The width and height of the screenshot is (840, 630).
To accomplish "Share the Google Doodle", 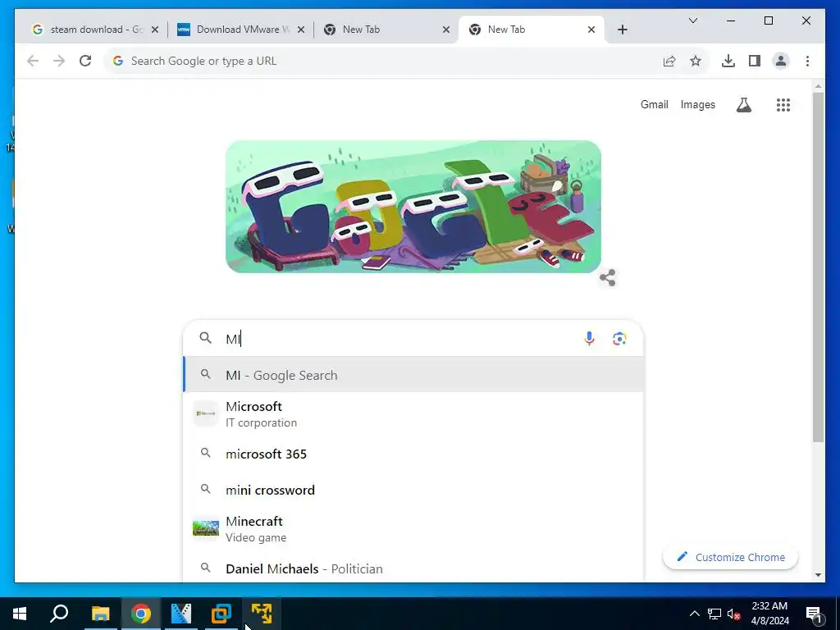I will 608,277.
